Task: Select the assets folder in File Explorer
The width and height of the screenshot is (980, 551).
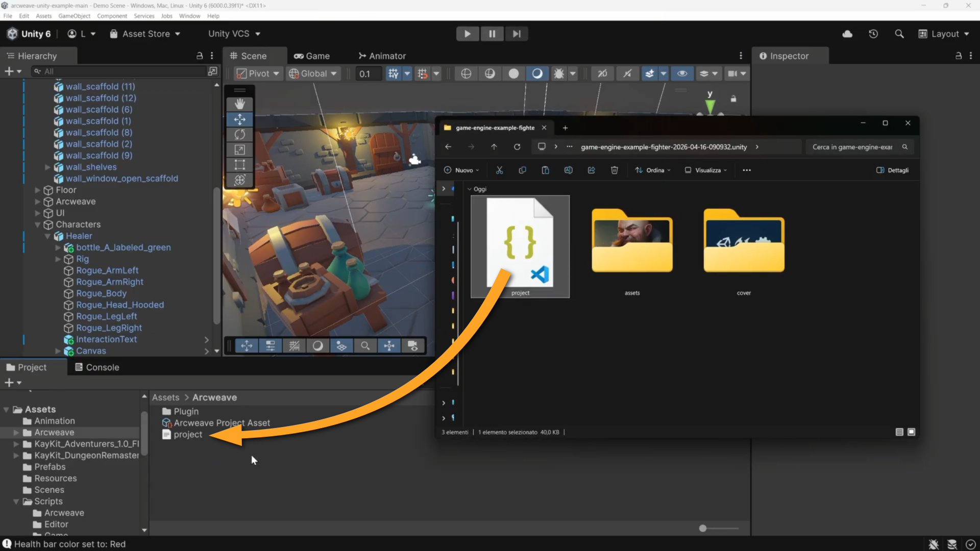Action: (632, 247)
